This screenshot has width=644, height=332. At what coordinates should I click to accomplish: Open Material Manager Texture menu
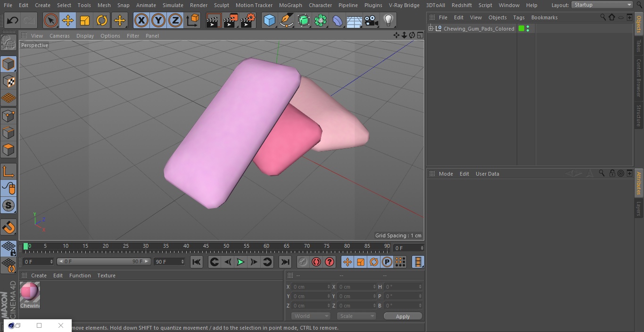tap(106, 275)
